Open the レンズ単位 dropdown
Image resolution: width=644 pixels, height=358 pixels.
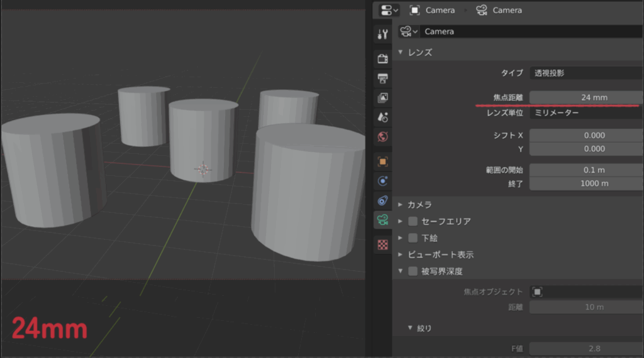(586, 113)
